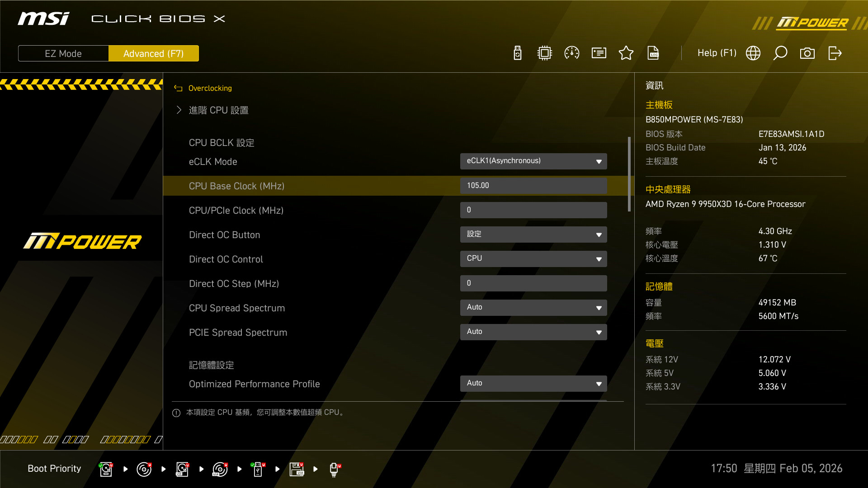Go back via the Overcocking breadcrumb link
Viewport: 868px width, 488px height.
coord(210,88)
